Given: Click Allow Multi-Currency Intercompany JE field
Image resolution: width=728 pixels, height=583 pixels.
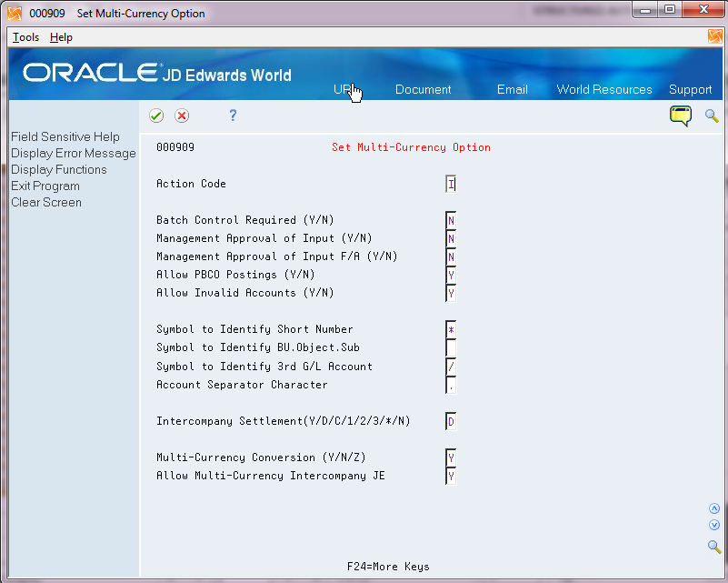Looking at the screenshot, I should click(451, 477).
